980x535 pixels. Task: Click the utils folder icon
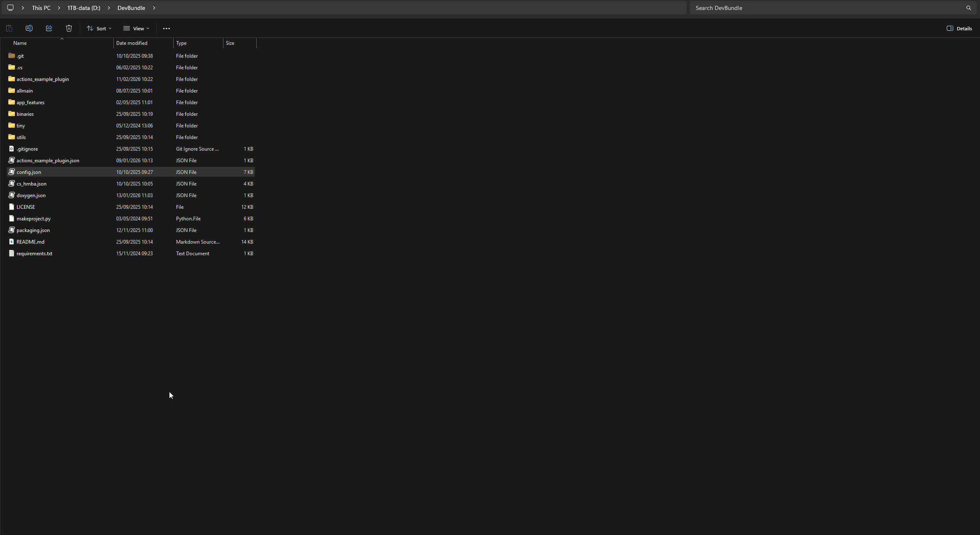pyautogui.click(x=12, y=137)
